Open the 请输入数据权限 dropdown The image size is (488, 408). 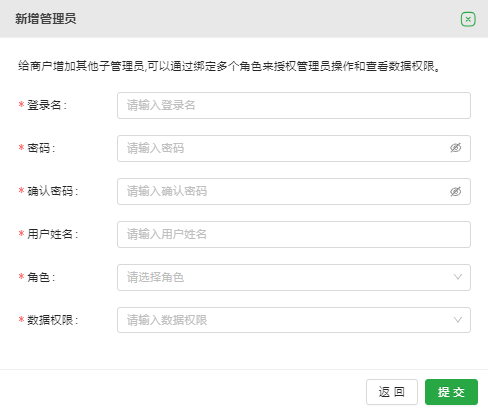click(294, 320)
